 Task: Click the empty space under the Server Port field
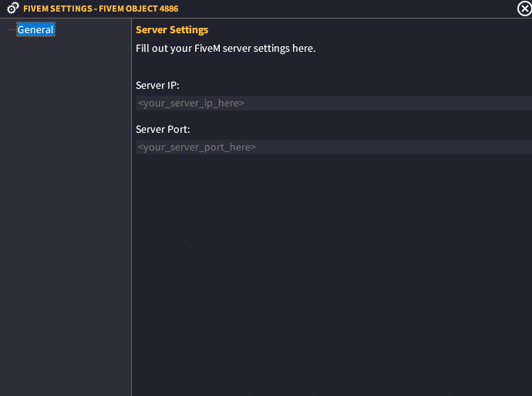[332, 275]
